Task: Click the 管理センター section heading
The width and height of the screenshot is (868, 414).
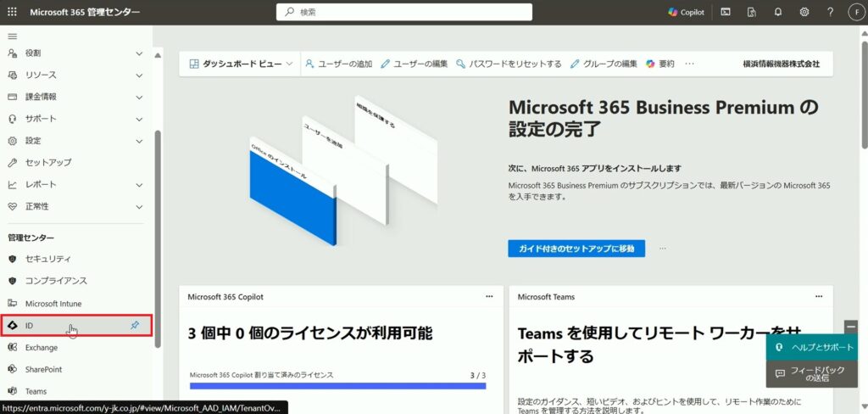Action: click(31, 238)
